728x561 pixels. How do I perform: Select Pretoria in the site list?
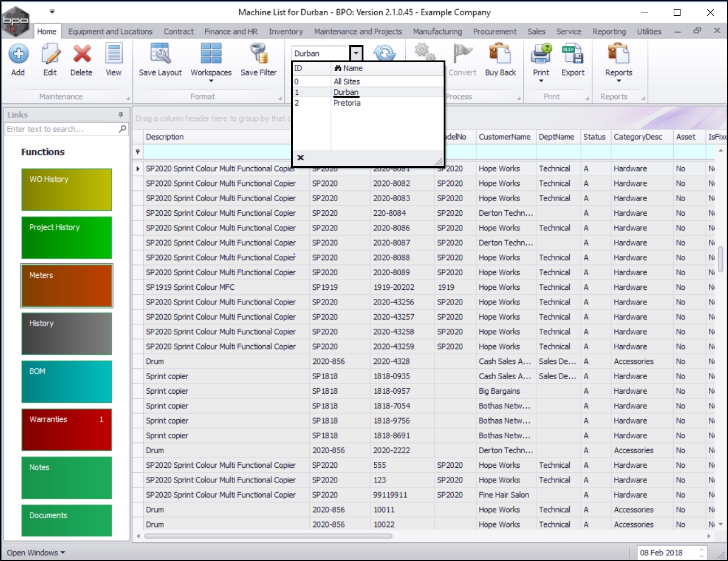(346, 103)
